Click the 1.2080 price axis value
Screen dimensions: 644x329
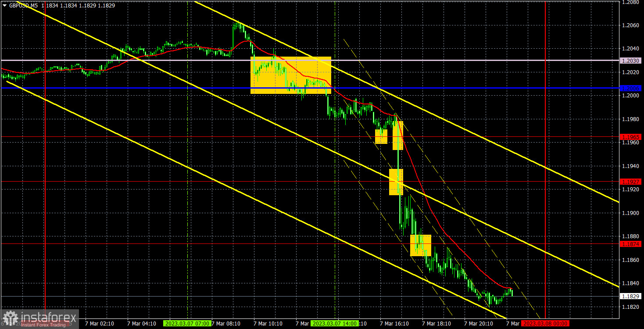coord(631,2)
